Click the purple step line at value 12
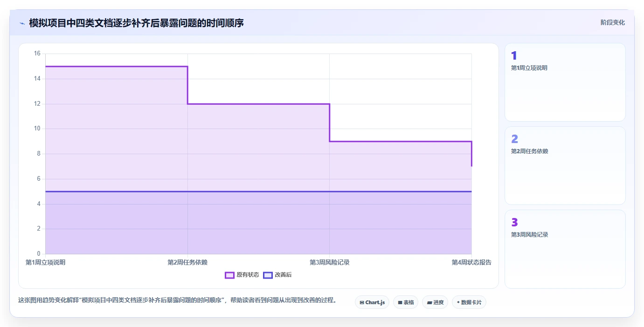644x327 pixels. pos(259,104)
